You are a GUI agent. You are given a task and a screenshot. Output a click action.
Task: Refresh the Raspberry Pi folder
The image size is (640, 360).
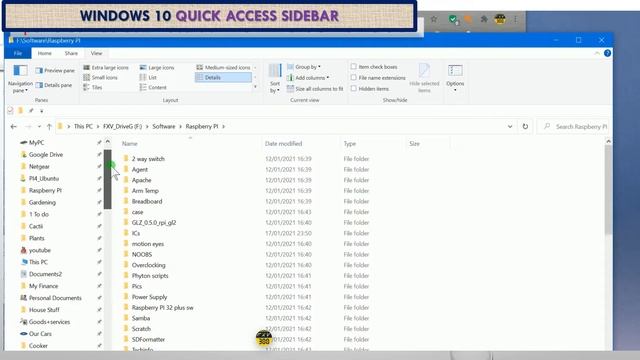coord(525,127)
